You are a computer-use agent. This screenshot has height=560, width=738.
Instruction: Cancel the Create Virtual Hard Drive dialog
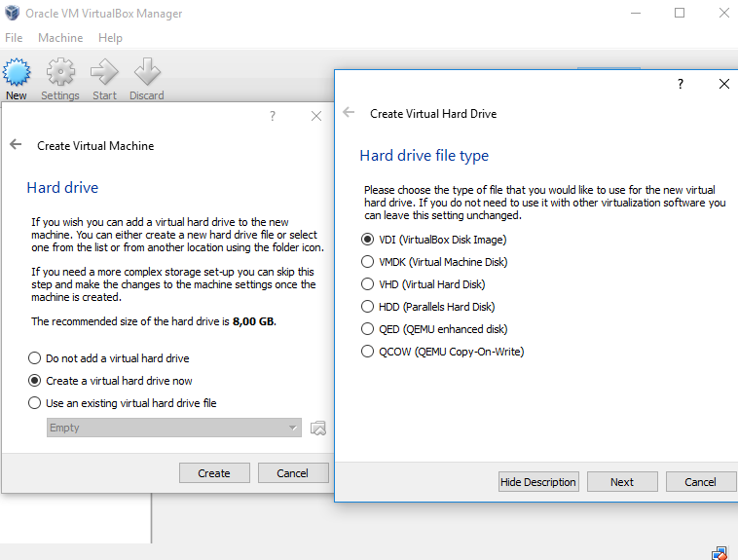click(x=700, y=482)
